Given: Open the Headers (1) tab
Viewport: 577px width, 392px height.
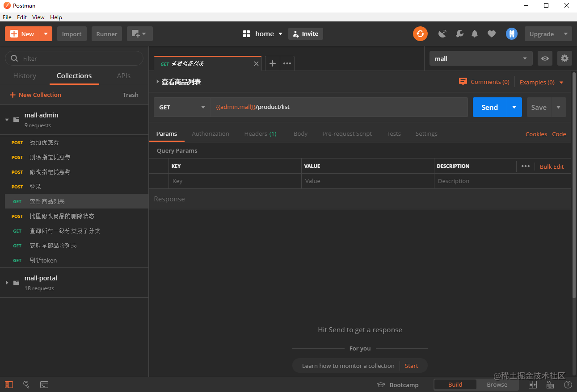Looking at the screenshot, I should click(x=260, y=134).
